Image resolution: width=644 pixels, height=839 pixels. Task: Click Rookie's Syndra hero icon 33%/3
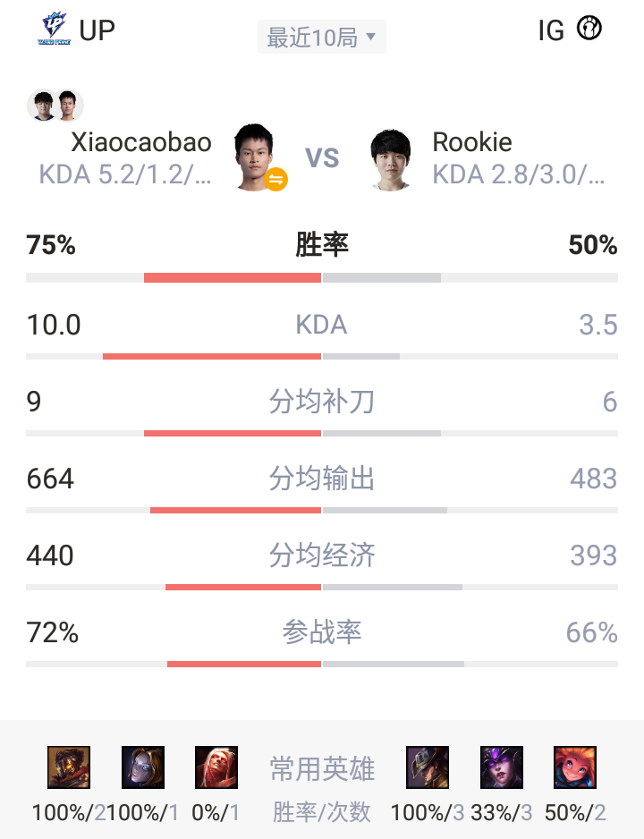pos(501,767)
